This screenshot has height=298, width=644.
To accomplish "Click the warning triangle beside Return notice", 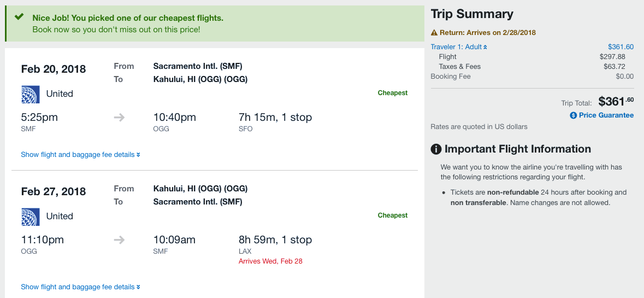I will point(434,33).
